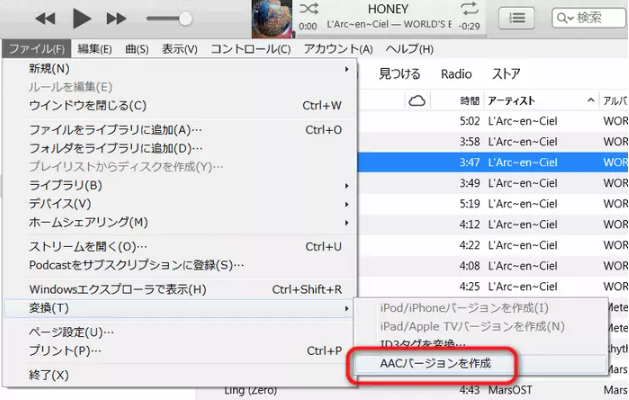Select フォルダをライブラリに追加(D)

[180, 148]
